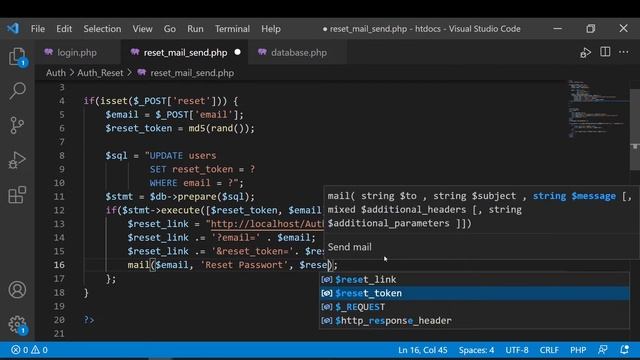
Task: Click the unsaved dot on reset_mail_send.php tab
Action: click(x=238, y=52)
